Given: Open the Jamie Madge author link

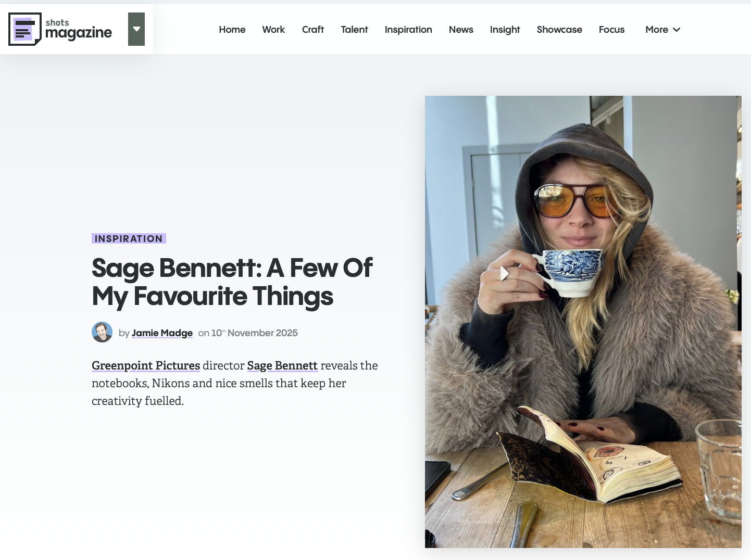Looking at the screenshot, I should tap(162, 333).
